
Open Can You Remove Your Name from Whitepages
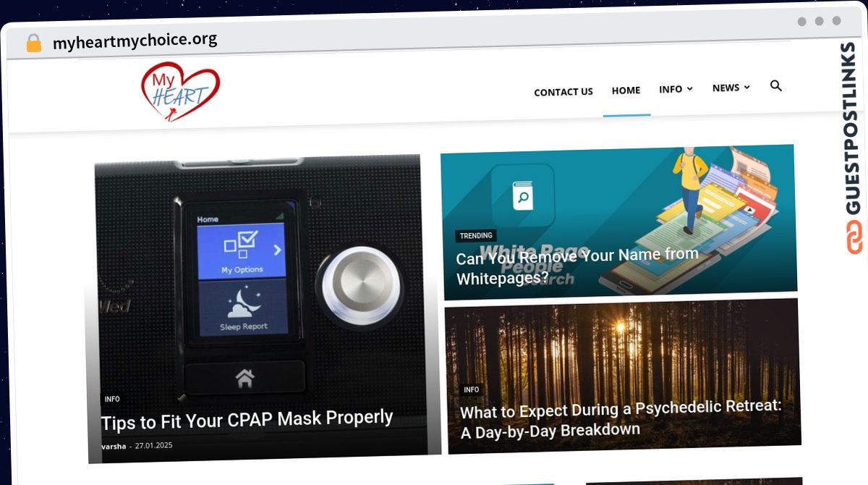pos(576,266)
